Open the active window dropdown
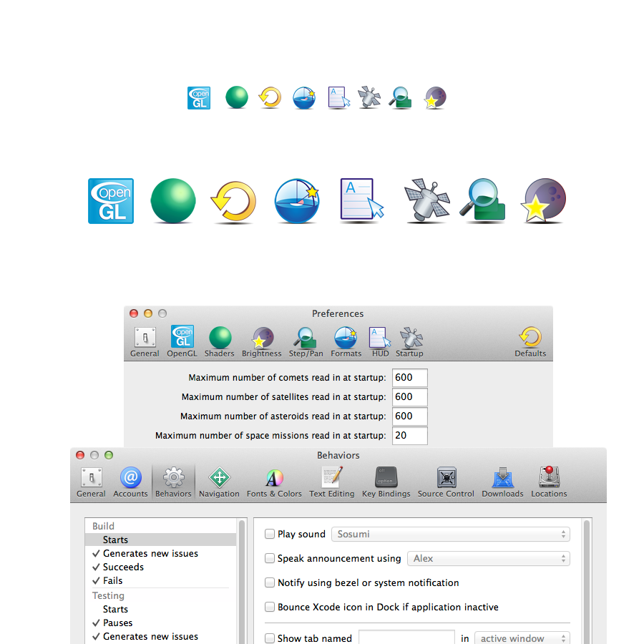 522,638
